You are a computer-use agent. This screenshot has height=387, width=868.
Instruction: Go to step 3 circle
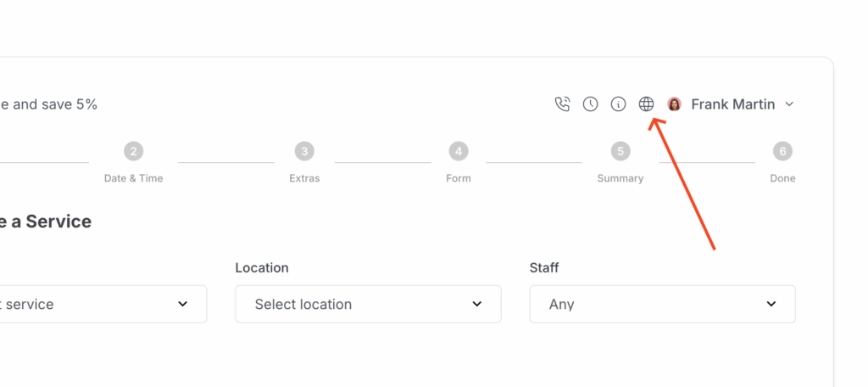click(x=304, y=151)
